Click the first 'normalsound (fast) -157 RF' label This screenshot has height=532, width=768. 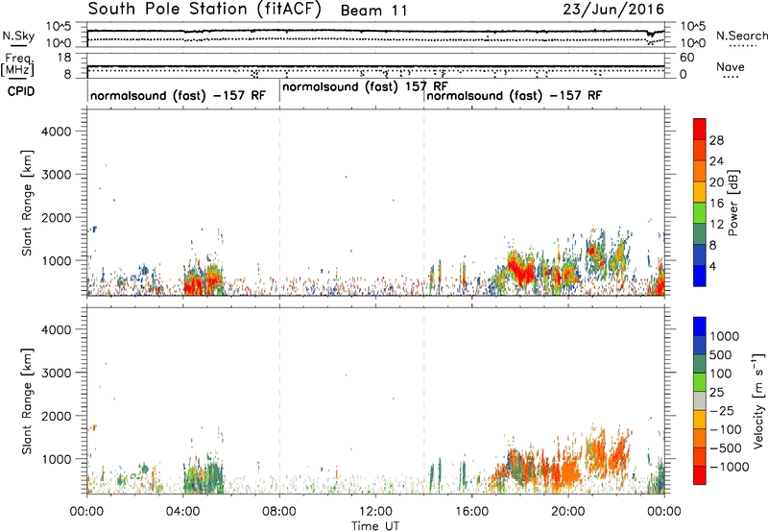point(178,95)
